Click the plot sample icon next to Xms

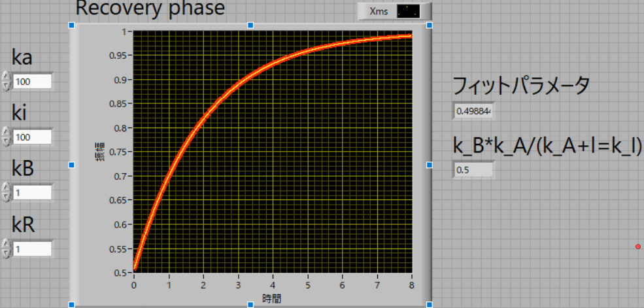408,11
